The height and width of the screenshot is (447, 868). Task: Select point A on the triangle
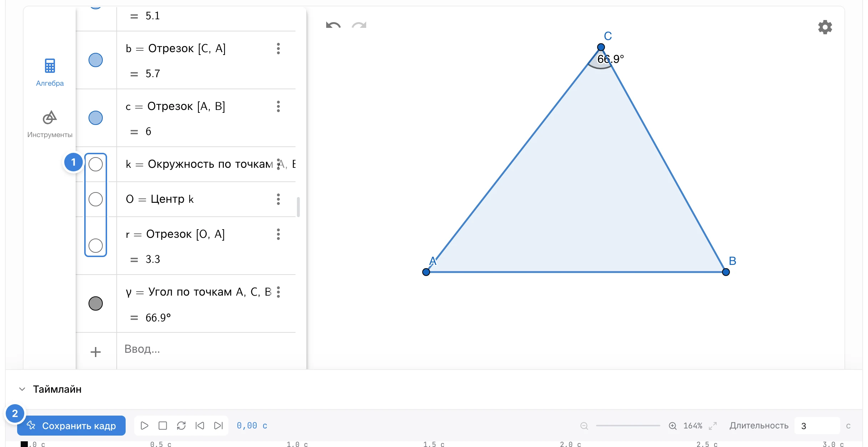click(x=426, y=272)
